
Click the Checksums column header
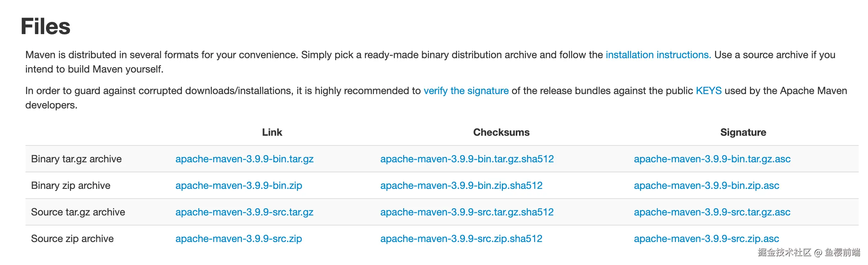click(x=501, y=132)
